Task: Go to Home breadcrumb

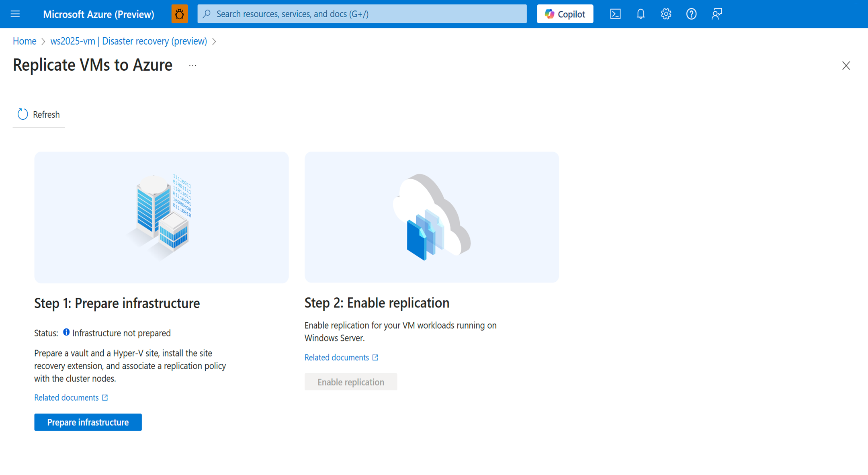Action: point(25,41)
